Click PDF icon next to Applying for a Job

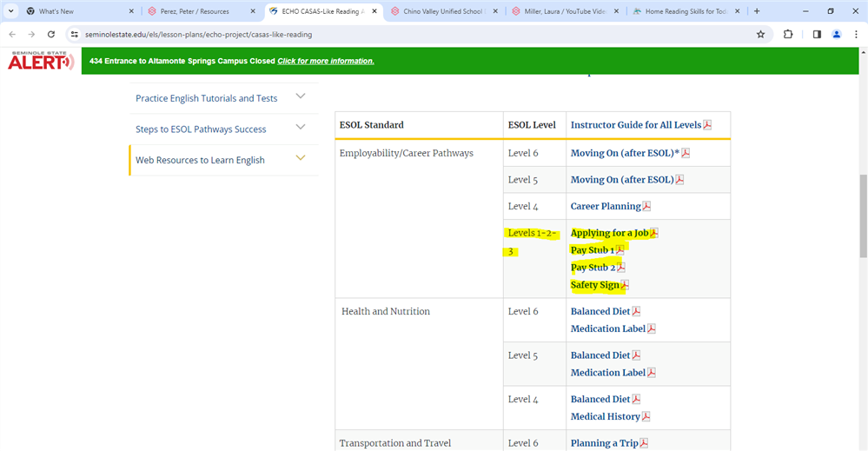653,232
